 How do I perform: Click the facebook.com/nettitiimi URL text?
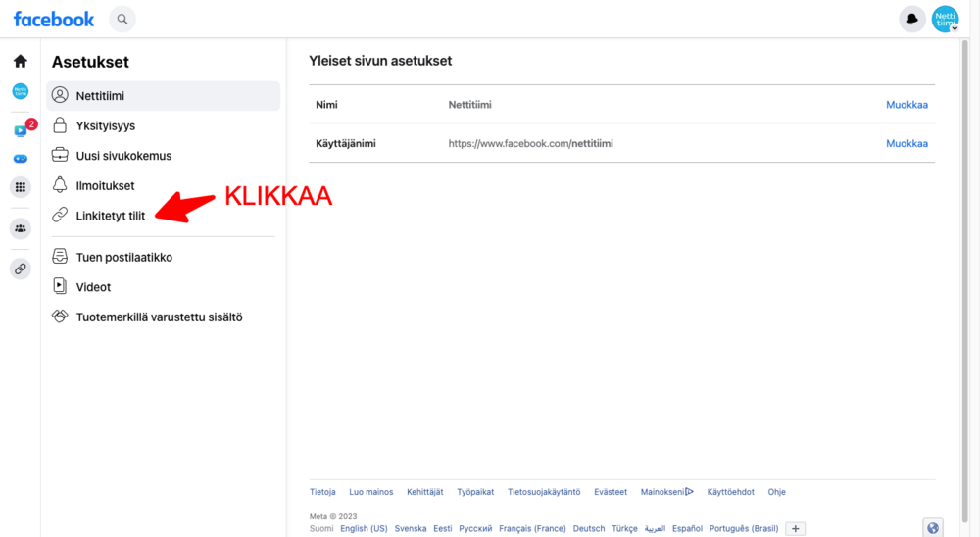point(530,143)
